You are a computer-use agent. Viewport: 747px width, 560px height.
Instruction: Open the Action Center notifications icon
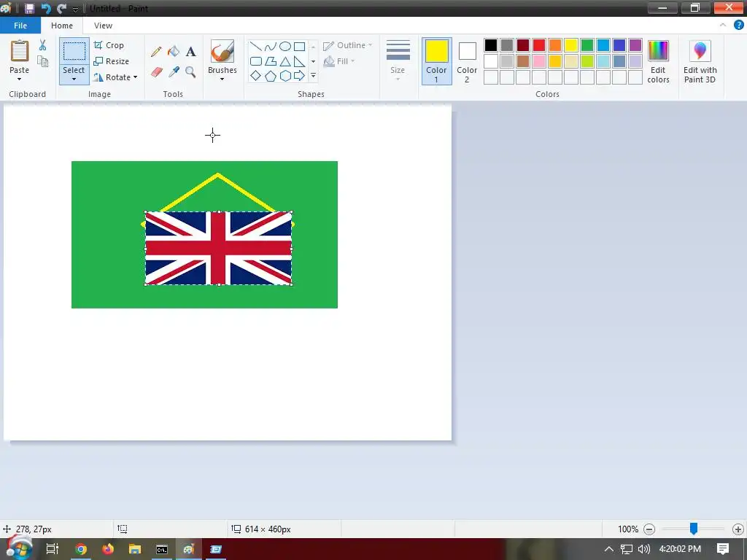coord(723,548)
